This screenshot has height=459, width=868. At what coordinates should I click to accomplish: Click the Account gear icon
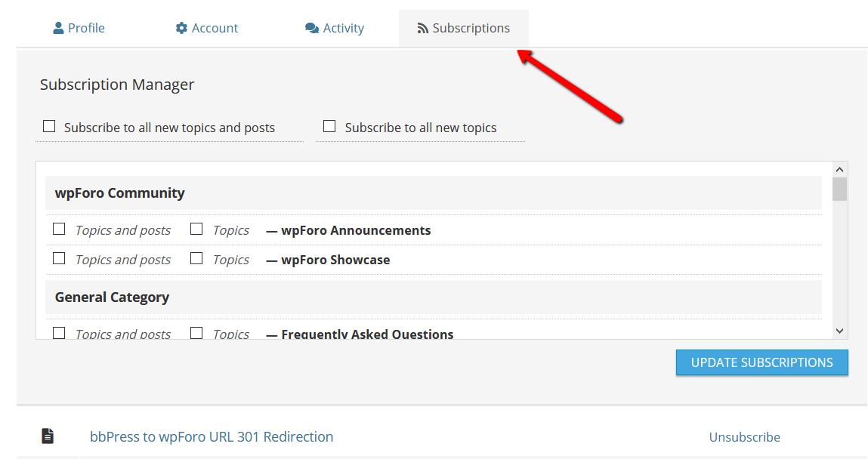[181, 28]
